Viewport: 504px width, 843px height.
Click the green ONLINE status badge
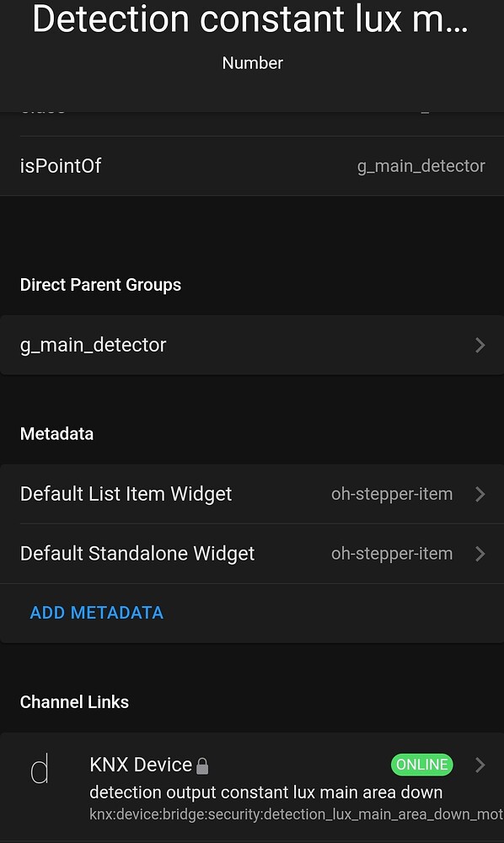(421, 765)
